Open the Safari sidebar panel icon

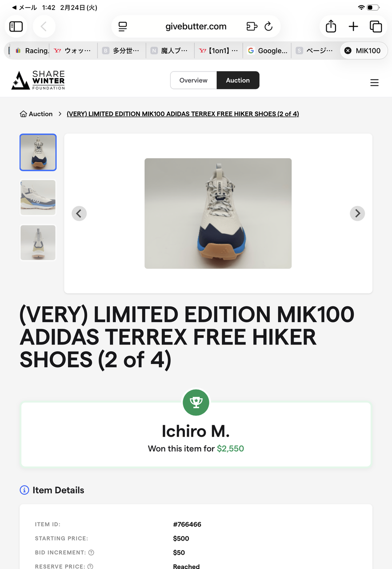point(16,27)
